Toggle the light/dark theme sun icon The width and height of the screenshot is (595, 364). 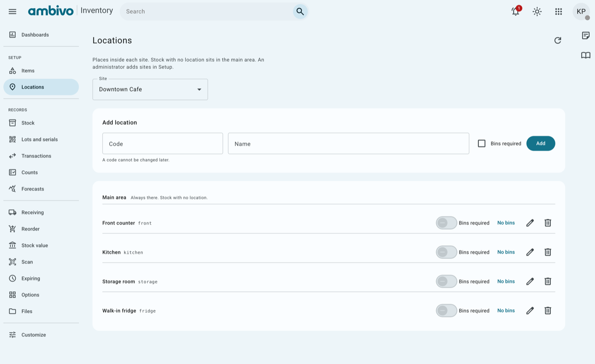click(x=537, y=12)
